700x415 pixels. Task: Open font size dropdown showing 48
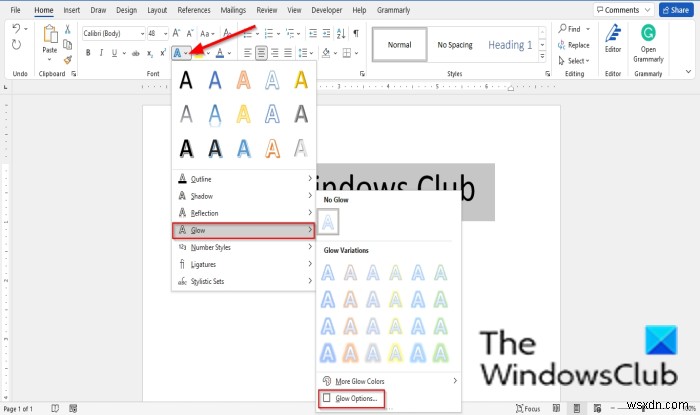(165, 33)
